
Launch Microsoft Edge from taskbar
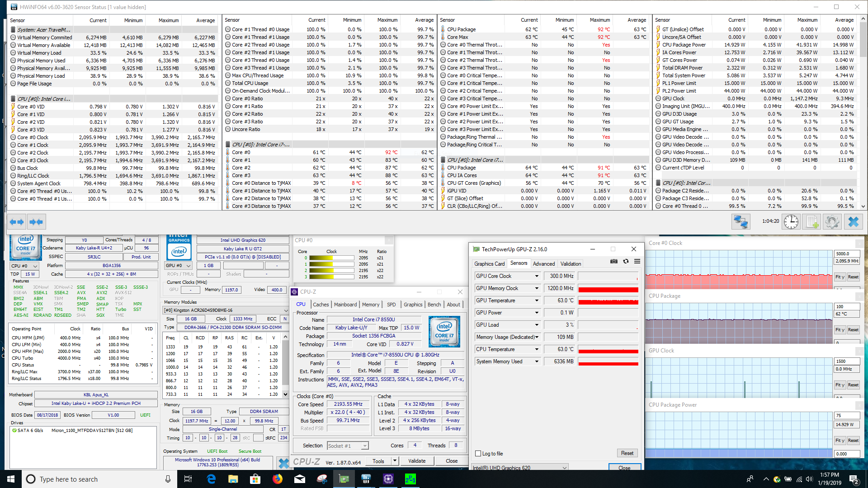(211, 479)
